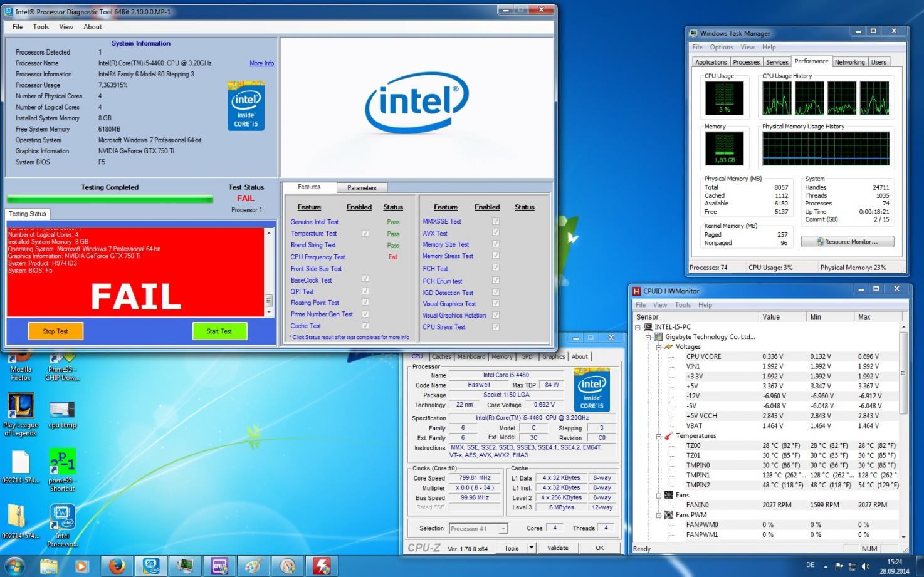Open the Processor #1 selection dropdown in CPU-Z
The height and width of the screenshot is (577, 924).
[x=478, y=528]
